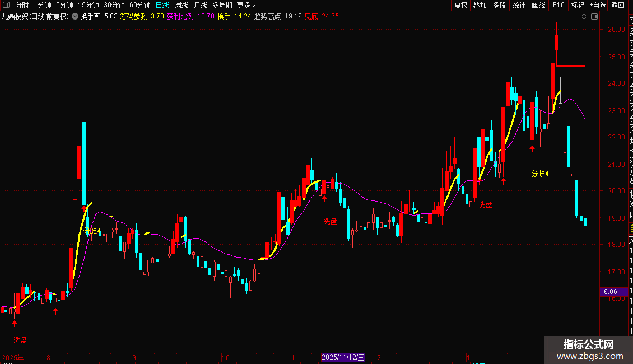The image size is (633, 364).
Task: Add stock via +自选 button
Action: 598,5
